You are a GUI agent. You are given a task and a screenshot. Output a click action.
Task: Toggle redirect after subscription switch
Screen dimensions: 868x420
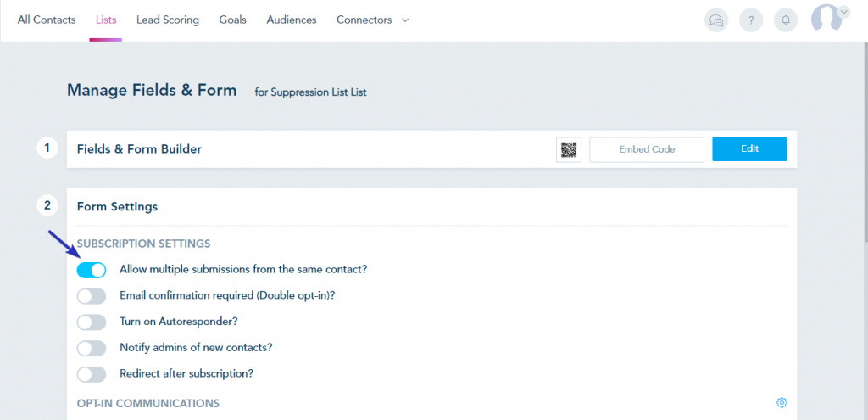(x=92, y=374)
